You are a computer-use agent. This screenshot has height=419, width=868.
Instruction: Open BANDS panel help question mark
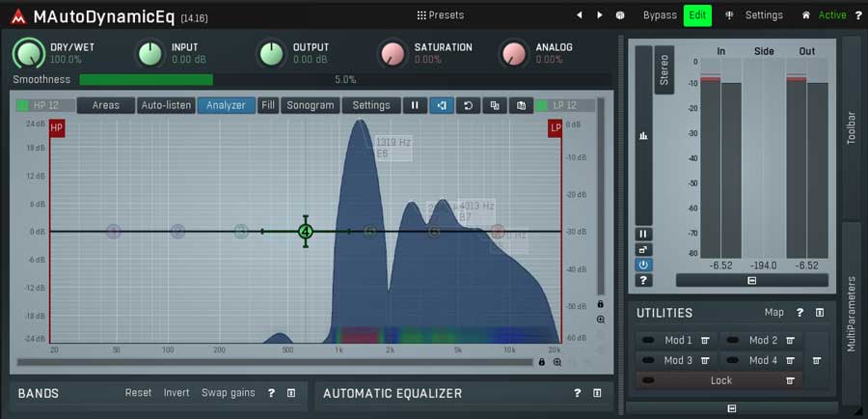pos(271,394)
